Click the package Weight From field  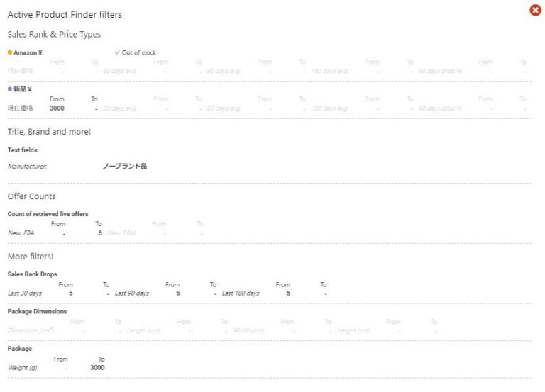pos(66,368)
